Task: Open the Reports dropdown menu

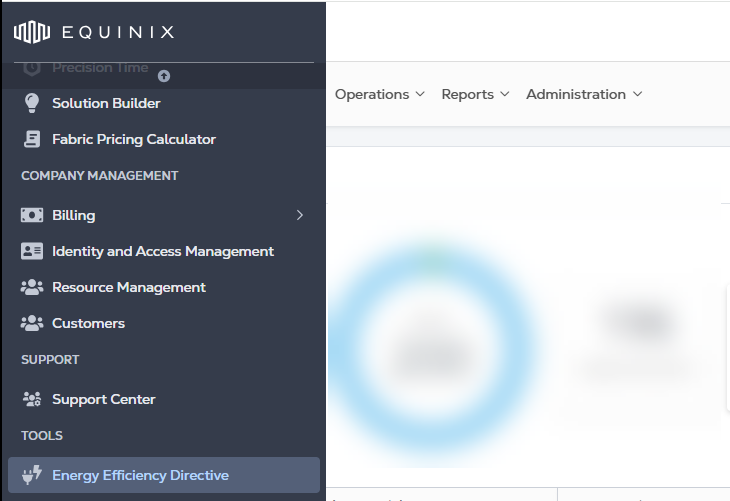Action: (x=475, y=94)
